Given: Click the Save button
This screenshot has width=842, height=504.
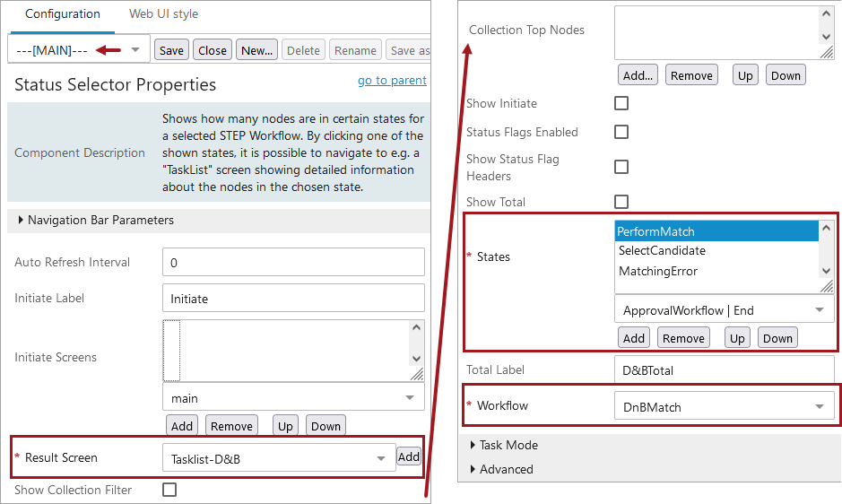Looking at the screenshot, I should point(171,50).
